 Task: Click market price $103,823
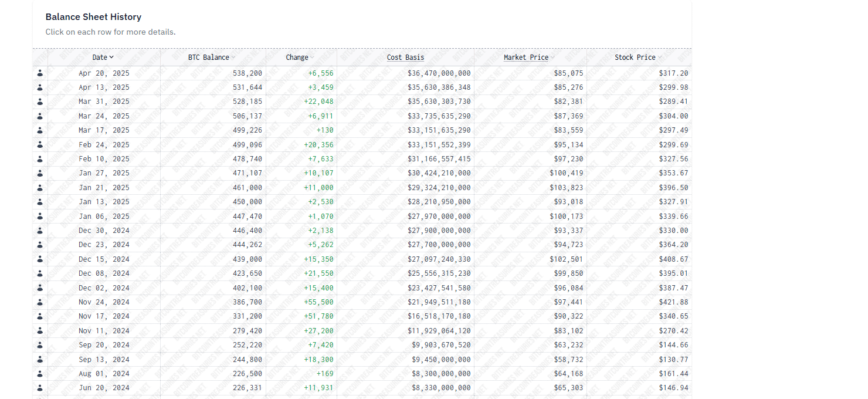(567, 188)
